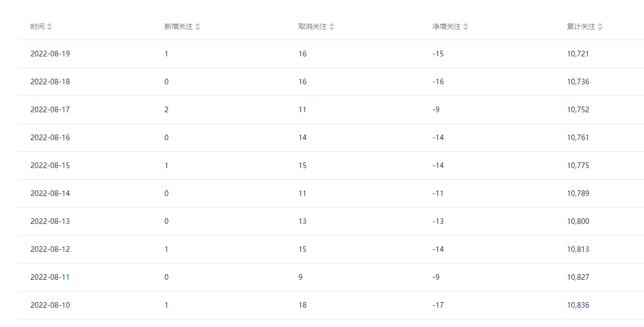The height and width of the screenshot is (327, 644).
Task: Select the 2022-08-12 row date
Action: pyautogui.click(x=50, y=249)
